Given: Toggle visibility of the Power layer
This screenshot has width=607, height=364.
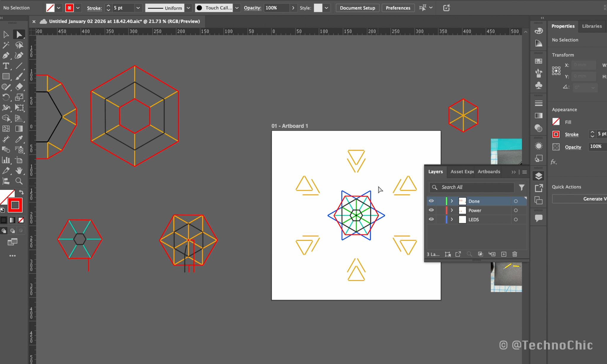Looking at the screenshot, I should (x=431, y=210).
